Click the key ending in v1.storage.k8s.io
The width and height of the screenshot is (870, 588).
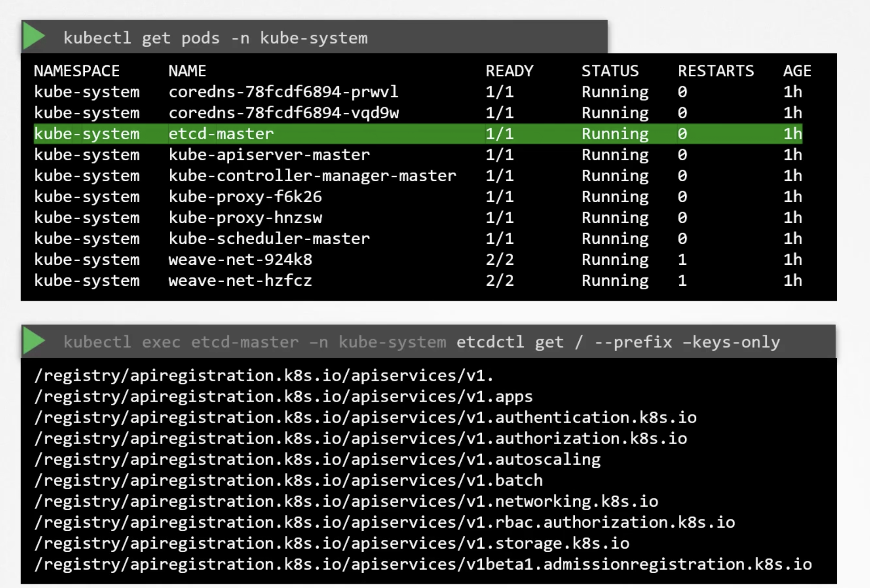[331, 543]
